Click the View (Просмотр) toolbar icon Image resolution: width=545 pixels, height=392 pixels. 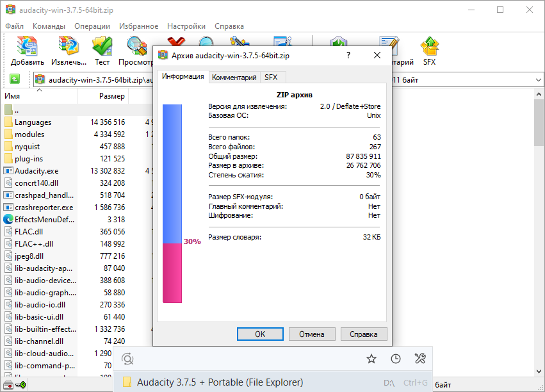tap(136, 46)
